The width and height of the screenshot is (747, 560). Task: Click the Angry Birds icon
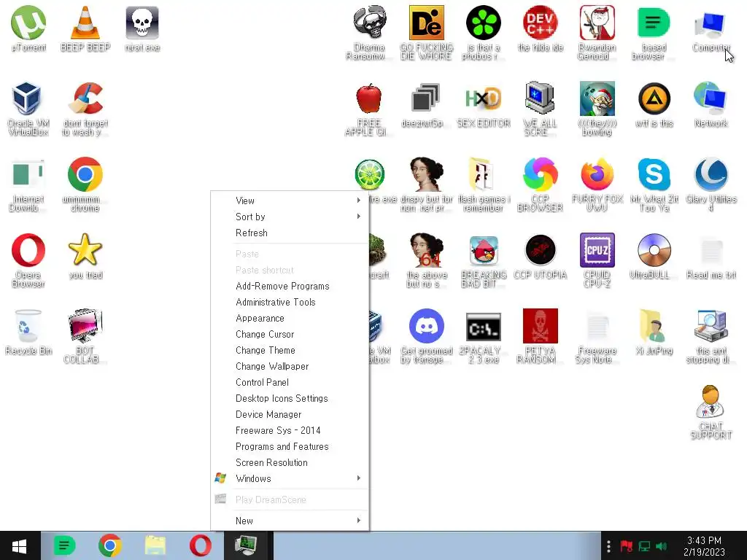(483, 250)
